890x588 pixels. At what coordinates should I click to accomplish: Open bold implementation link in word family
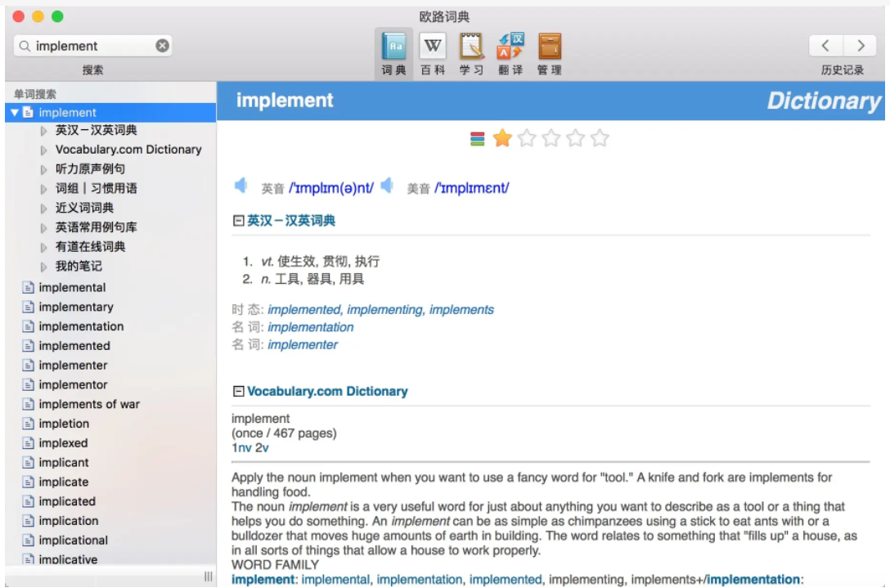753,580
